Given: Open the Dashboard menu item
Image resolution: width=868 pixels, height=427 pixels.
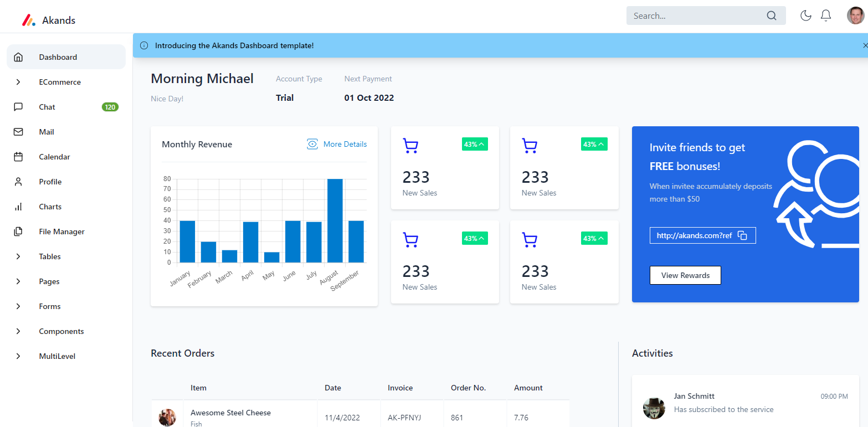Looking at the screenshot, I should click(x=57, y=56).
